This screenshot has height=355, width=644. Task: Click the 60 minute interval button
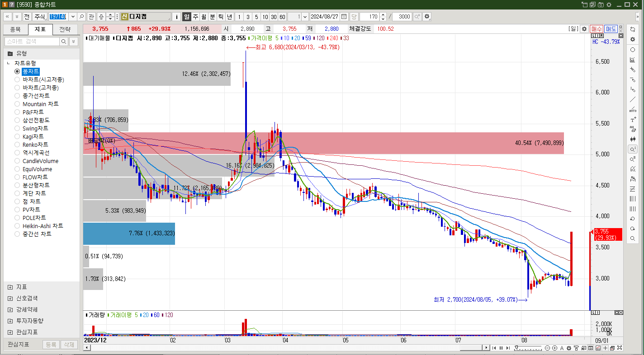coord(282,17)
